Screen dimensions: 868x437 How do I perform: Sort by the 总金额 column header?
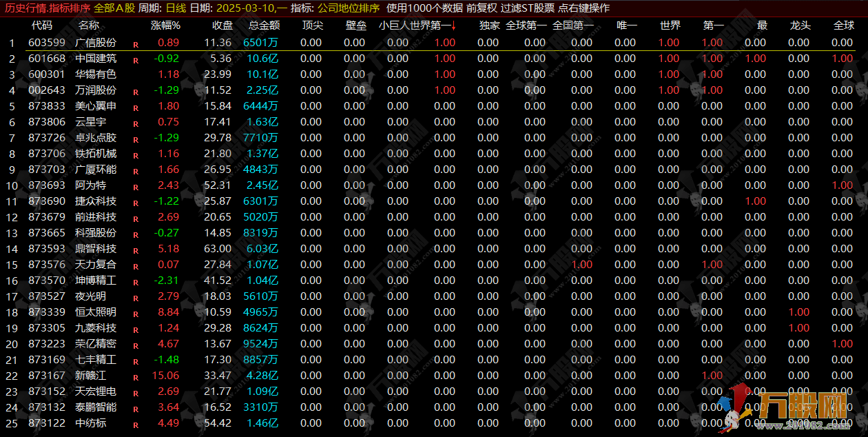pyautogui.click(x=265, y=26)
